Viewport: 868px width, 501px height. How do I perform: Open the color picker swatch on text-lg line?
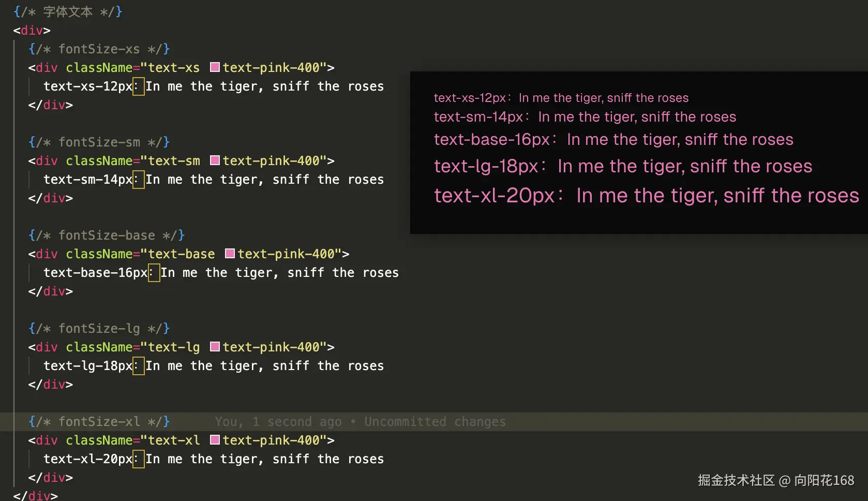point(215,347)
